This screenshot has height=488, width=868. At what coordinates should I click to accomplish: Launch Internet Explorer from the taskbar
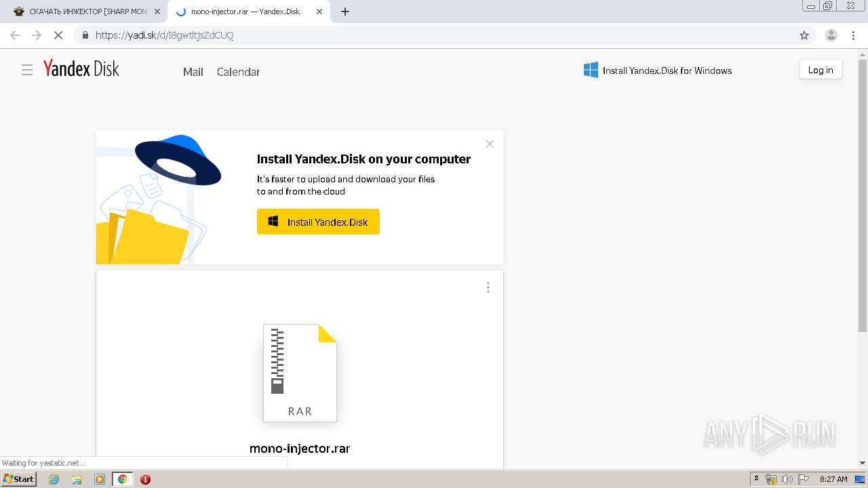point(54,479)
